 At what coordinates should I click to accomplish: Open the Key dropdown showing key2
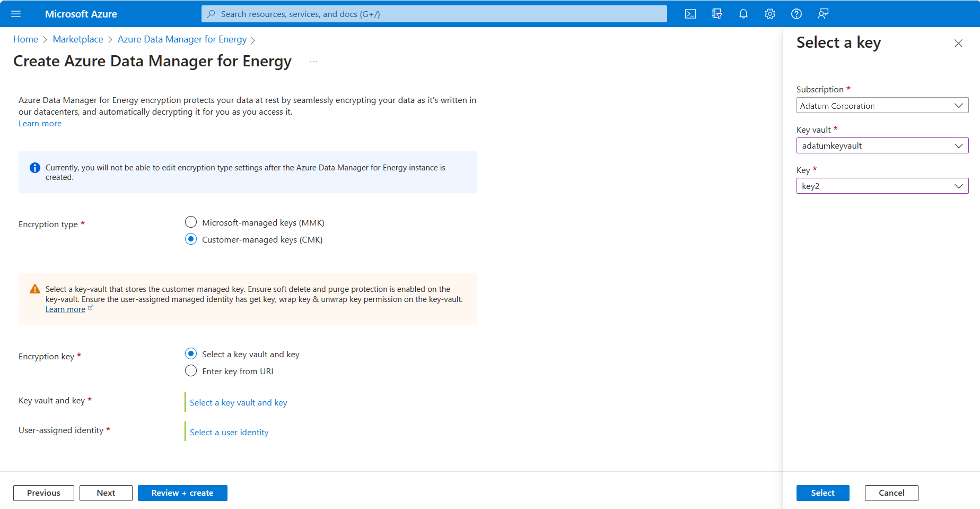(882, 186)
